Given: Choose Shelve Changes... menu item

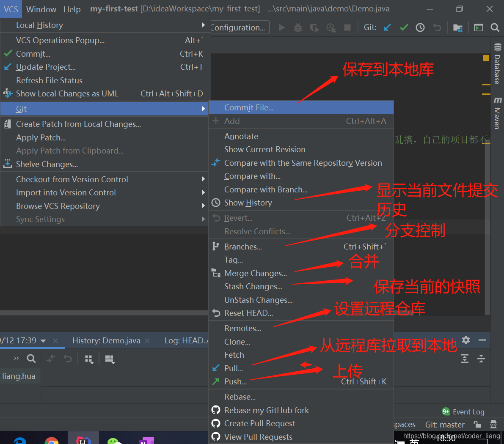Looking at the screenshot, I should (105, 164).
